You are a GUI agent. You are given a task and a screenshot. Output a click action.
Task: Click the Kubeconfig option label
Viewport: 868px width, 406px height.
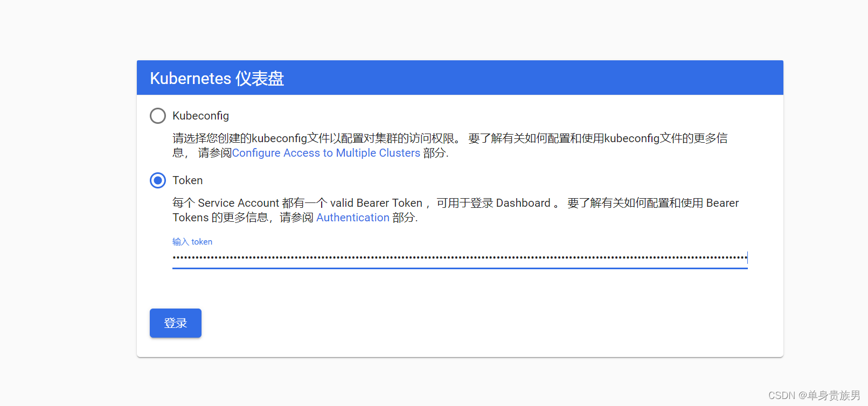tap(200, 116)
